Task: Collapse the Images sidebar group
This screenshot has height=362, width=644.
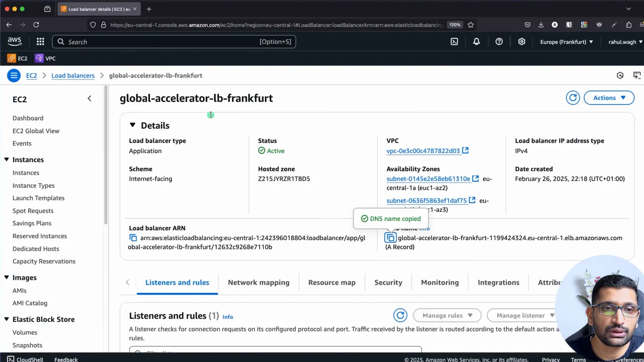Action: pyautogui.click(x=7, y=278)
